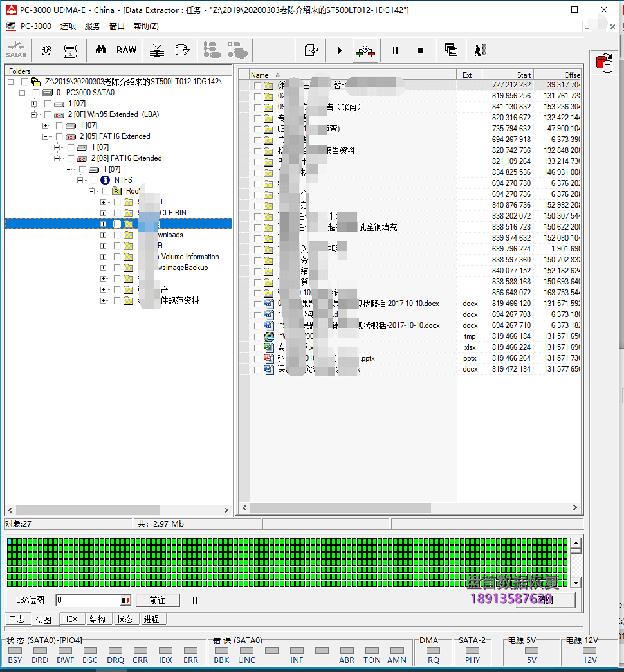The height and width of the screenshot is (672, 624).
Task: Click the binoculars search icon
Action: (101, 50)
